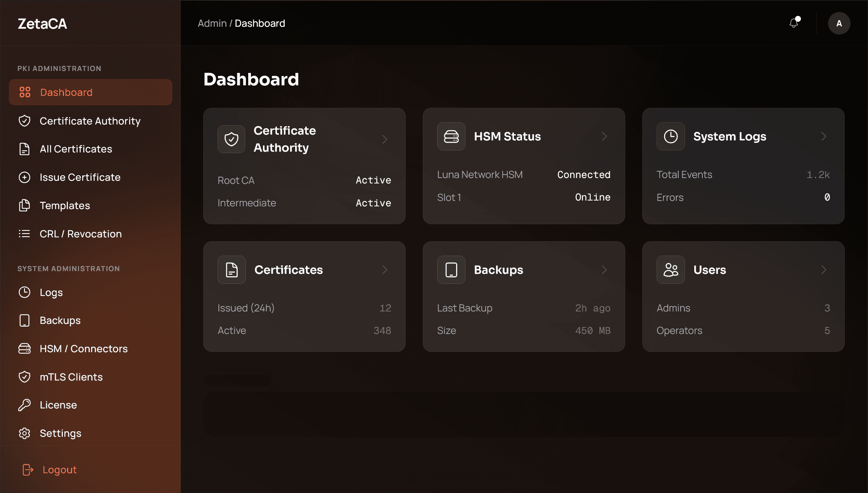Open System Logs via its chevron arrow

tap(823, 137)
